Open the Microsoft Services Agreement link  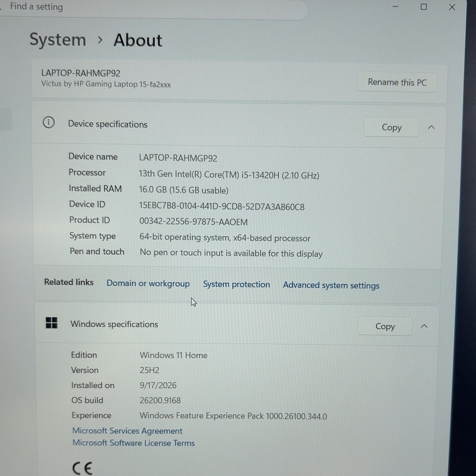pyautogui.click(x=127, y=431)
